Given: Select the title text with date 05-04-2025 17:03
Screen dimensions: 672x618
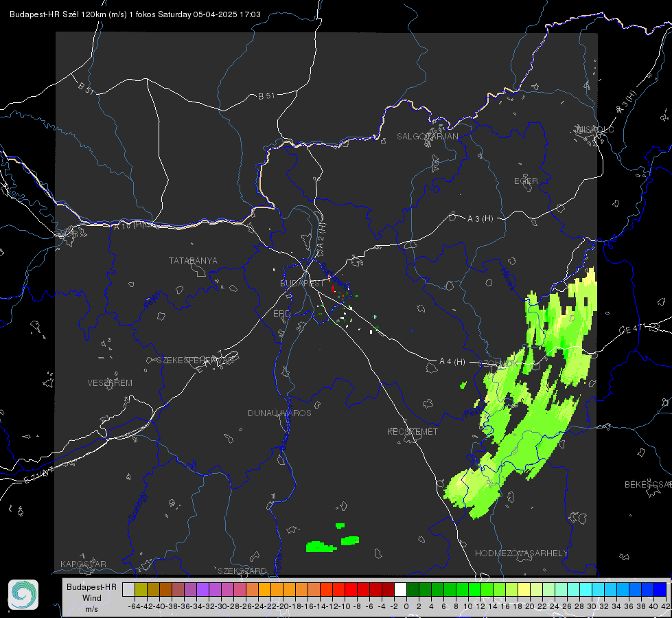Looking at the screenshot, I should coord(135,14).
